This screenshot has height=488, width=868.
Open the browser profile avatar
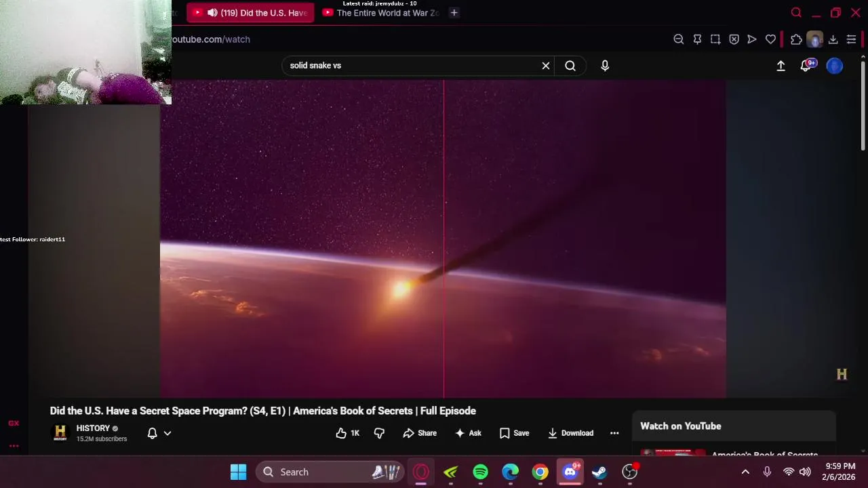pyautogui.click(x=814, y=39)
